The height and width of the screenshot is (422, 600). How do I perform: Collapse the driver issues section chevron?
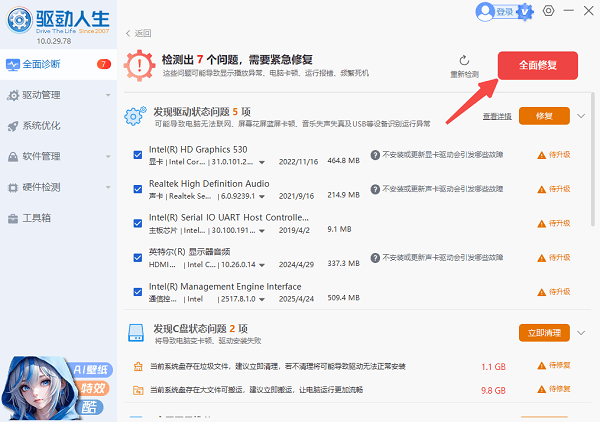pyautogui.click(x=582, y=116)
